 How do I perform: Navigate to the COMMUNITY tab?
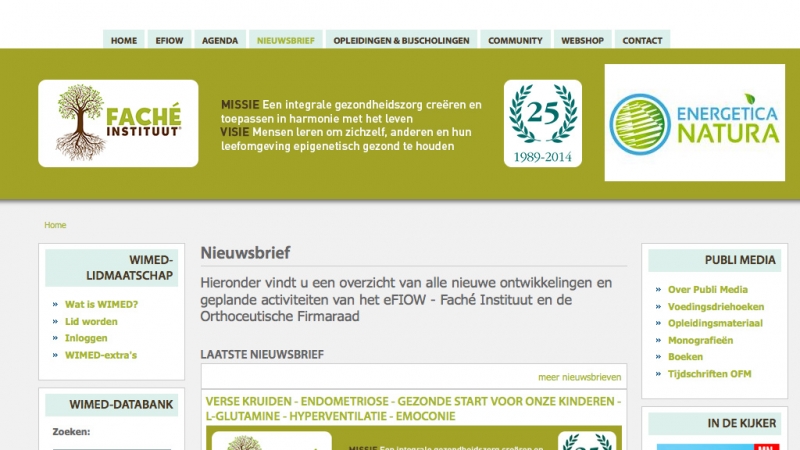coord(515,41)
